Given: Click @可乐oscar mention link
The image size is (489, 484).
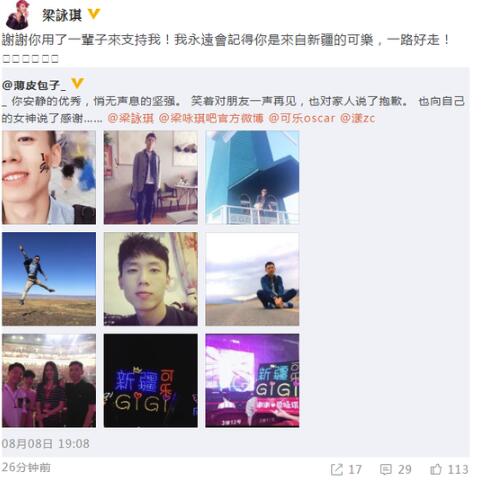Looking at the screenshot, I should click(x=302, y=118).
